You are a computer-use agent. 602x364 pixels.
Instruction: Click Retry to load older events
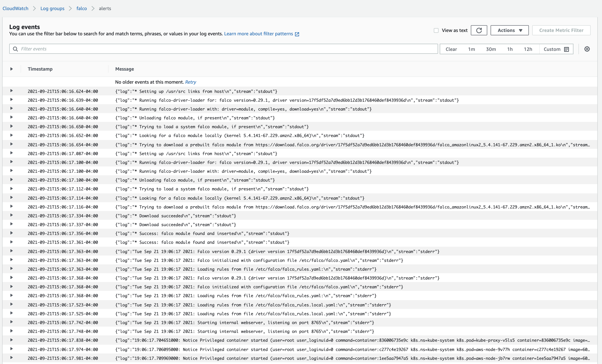[x=191, y=82]
